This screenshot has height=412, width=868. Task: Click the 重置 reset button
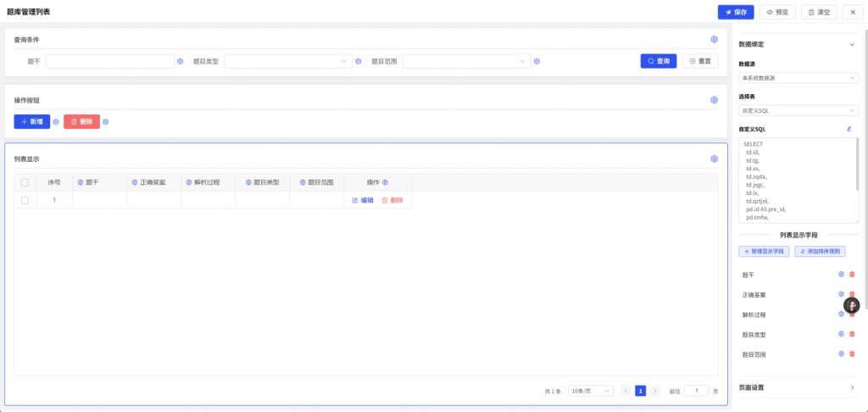[x=700, y=62]
